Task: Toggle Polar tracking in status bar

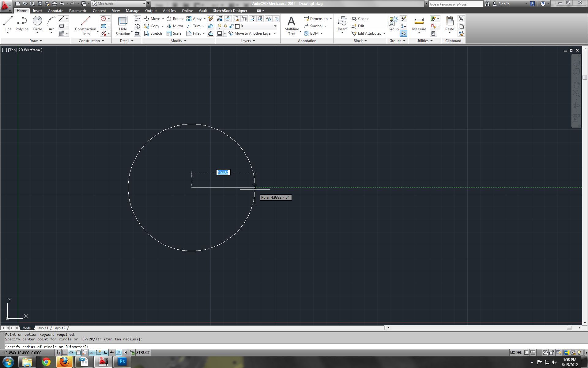Action: 71,353
